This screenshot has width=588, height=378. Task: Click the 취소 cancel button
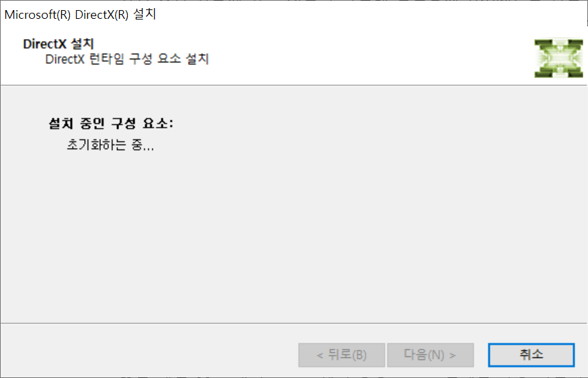[531, 354]
